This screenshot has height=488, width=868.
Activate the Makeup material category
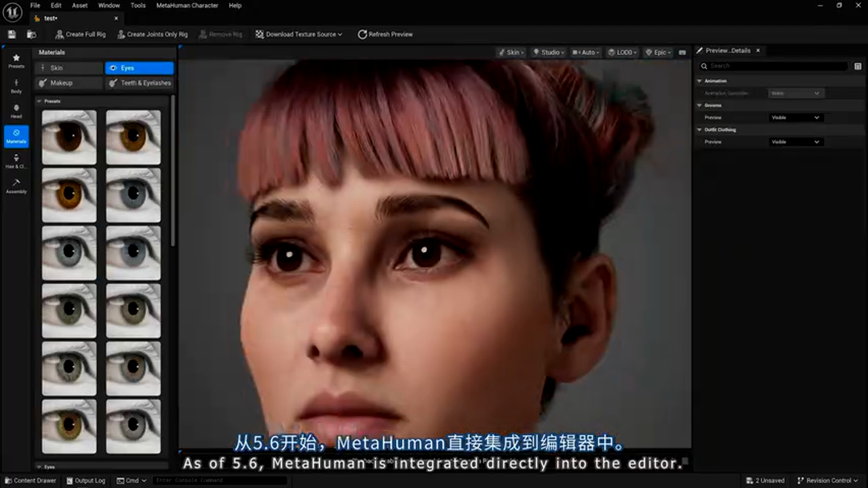[61, 82]
